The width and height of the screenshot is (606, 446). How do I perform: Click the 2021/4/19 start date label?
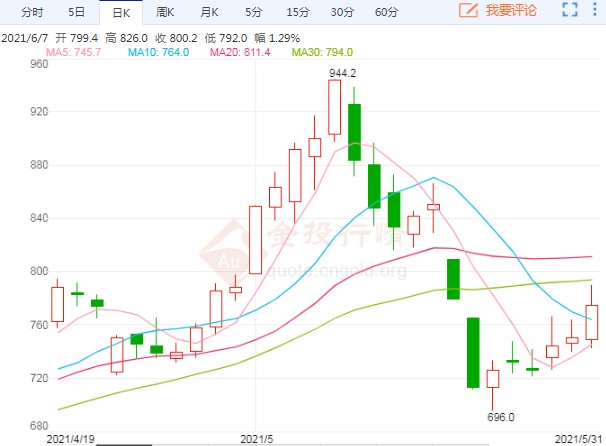tap(70, 439)
